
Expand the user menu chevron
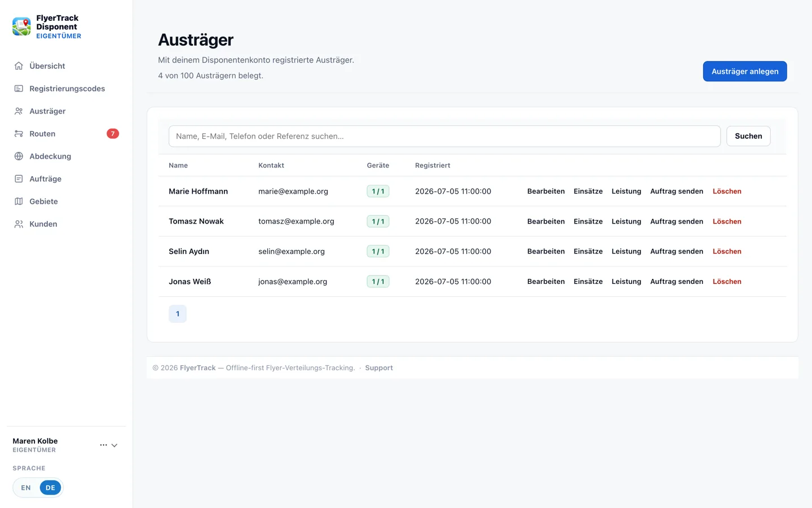tap(114, 445)
